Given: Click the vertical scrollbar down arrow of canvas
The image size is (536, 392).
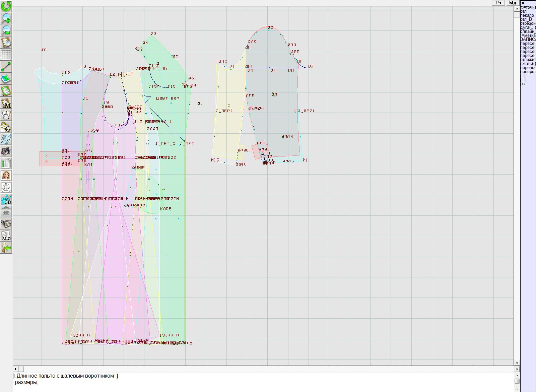Looking at the screenshot, I should (517, 363).
